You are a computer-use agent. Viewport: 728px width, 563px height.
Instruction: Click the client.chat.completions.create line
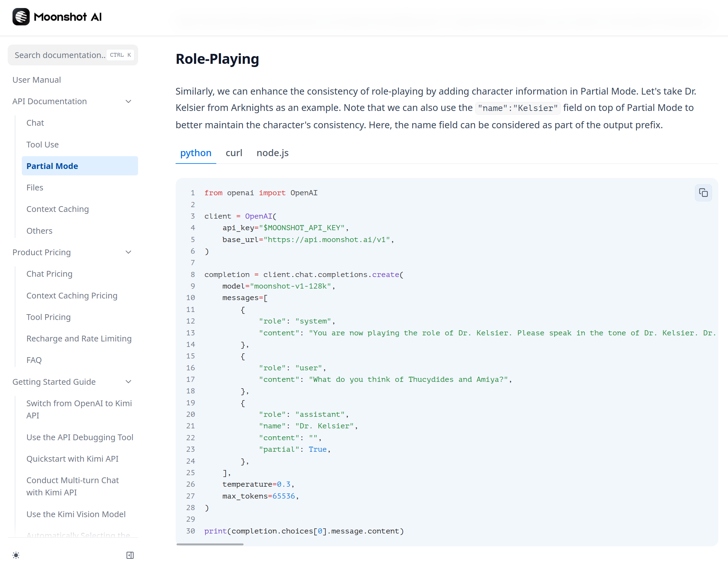pyautogui.click(x=304, y=274)
